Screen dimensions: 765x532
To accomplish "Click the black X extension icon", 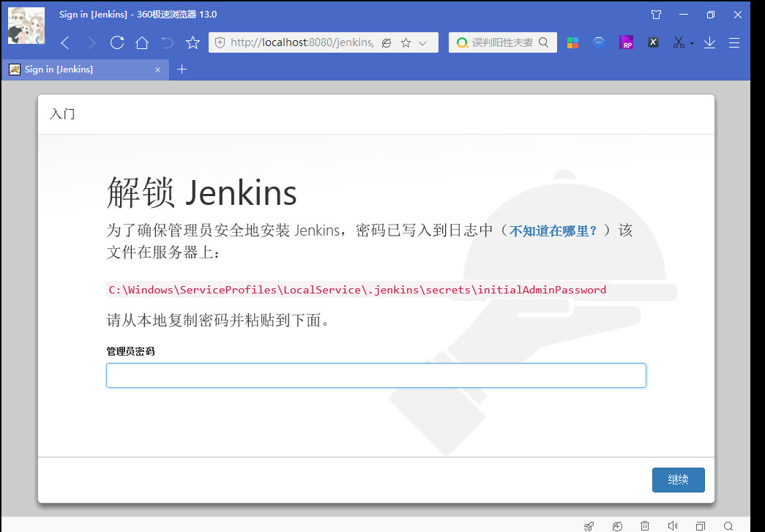I will point(653,42).
